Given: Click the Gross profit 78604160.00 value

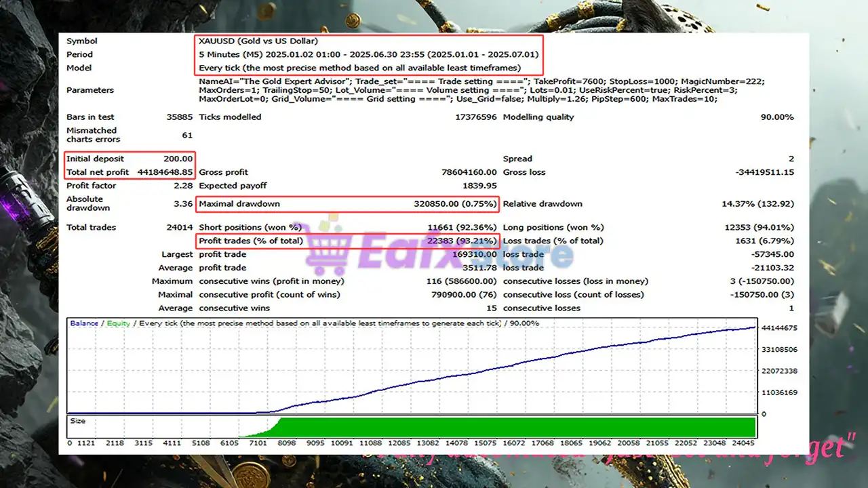Looking at the screenshot, I should (469, 172).
